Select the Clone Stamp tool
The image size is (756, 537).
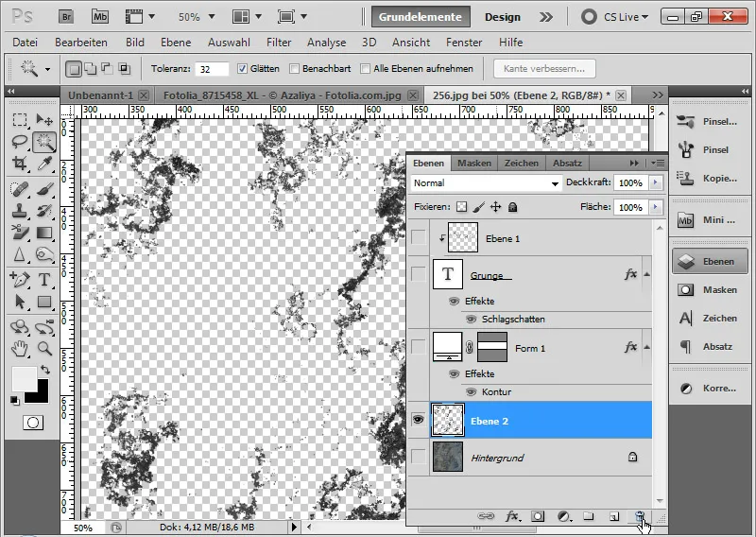pos(20,211)
